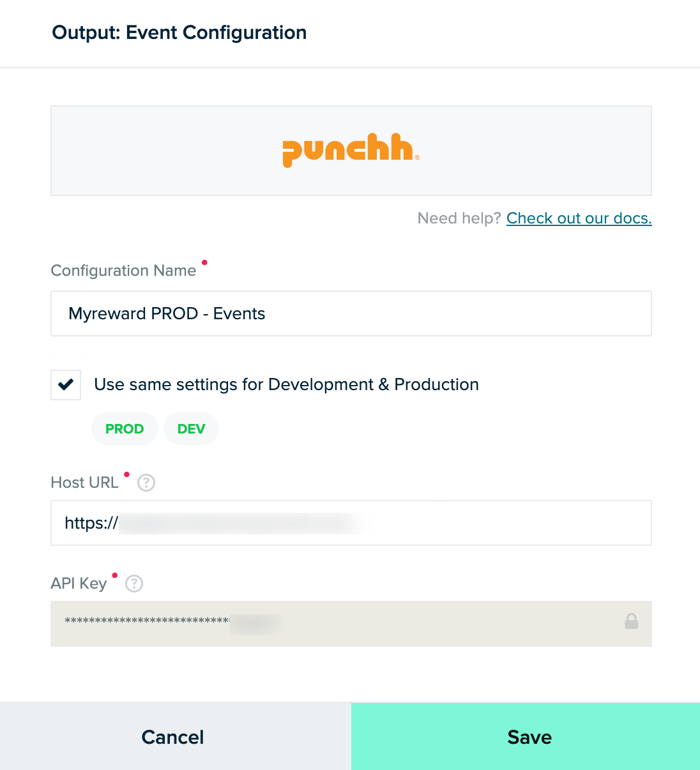Click the Punchh logo in the banner
This screenshot has width=700, height=770.
pos(351,151)
